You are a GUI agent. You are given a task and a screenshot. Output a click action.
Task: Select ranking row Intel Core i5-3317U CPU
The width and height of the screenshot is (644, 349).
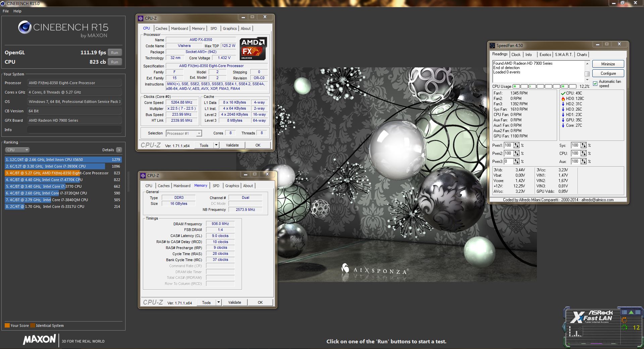point(63,207)
